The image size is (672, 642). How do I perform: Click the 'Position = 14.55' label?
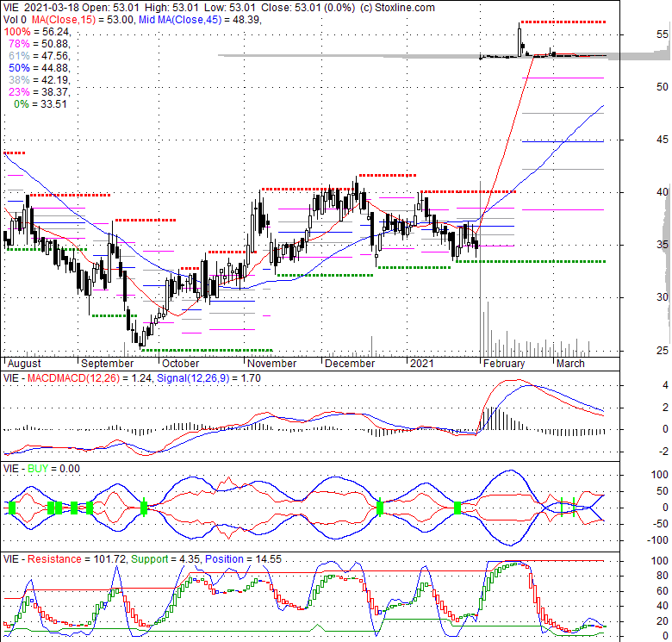click(x=243, y=559)
